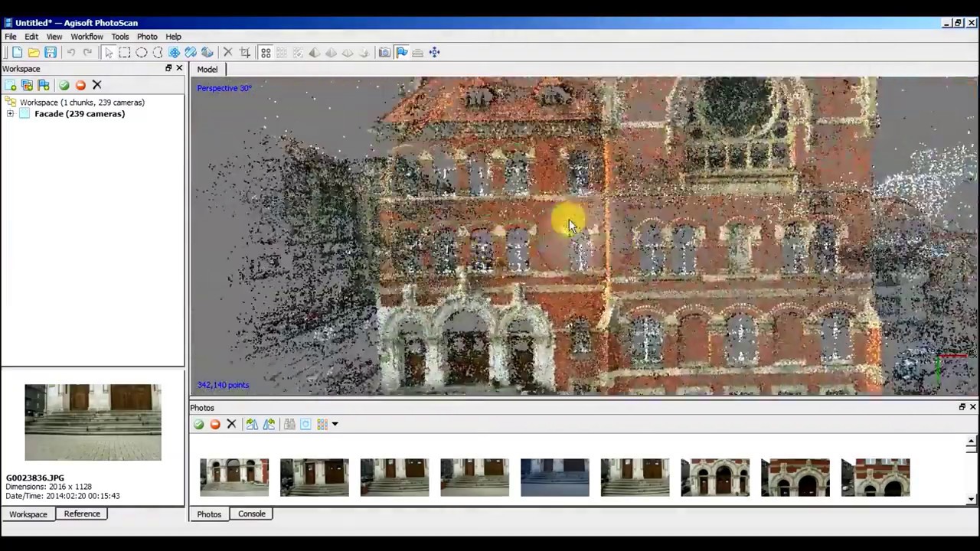Add a chunk in the Workspace pane

pos(10,85)
